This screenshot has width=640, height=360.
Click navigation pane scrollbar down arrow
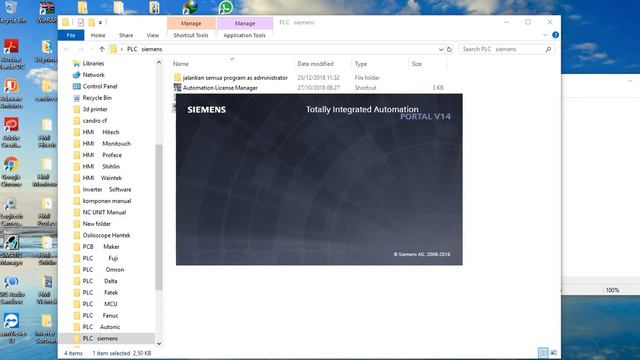click(x=159, y=344)
